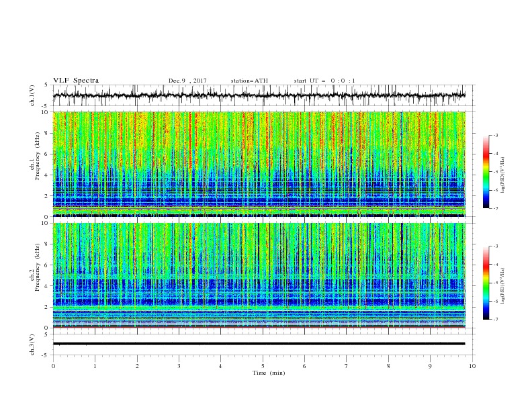The width and height of the screenshot is (532, 411).
Task: Click the "ch.3(V)" waveform axis label
Action: tap(32, 345)
